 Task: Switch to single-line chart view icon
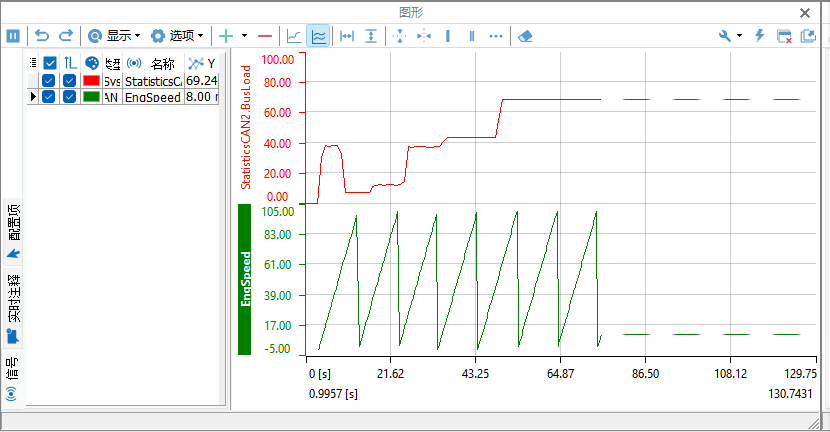click(293, 35)
